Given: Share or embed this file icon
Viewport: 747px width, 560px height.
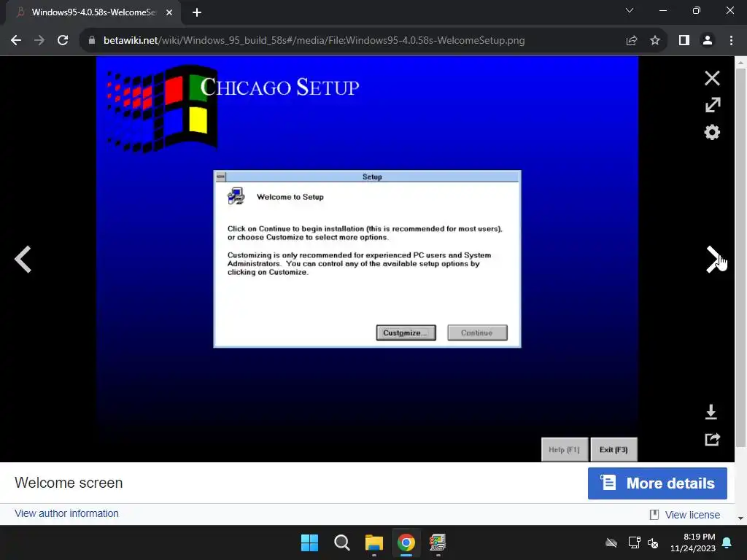Looking at the screenshot, I should (712, 439).
